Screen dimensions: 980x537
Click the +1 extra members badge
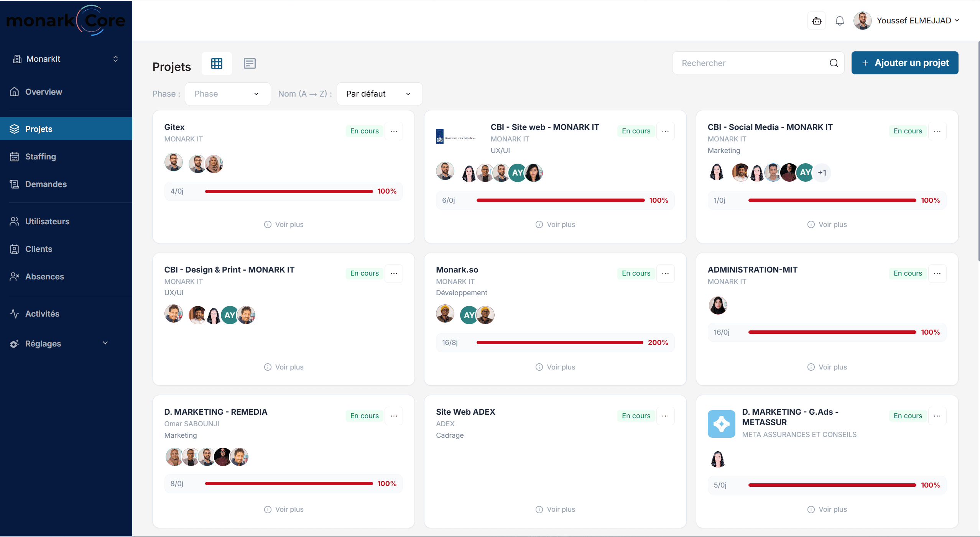click(822, 173)
